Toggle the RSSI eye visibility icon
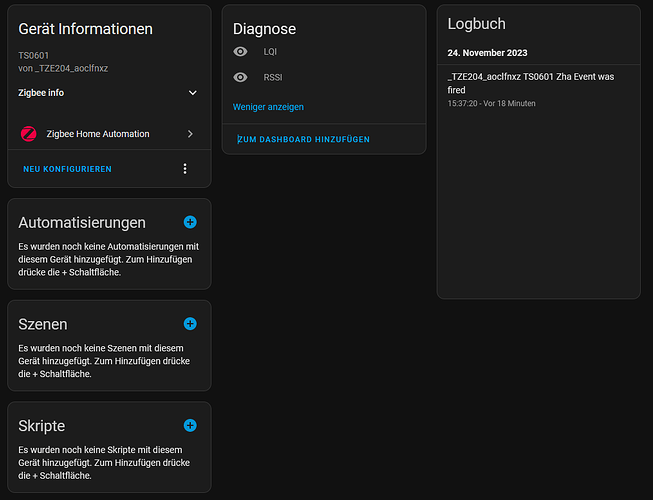This screenshot has width=653, height=500. coord(240,77)
